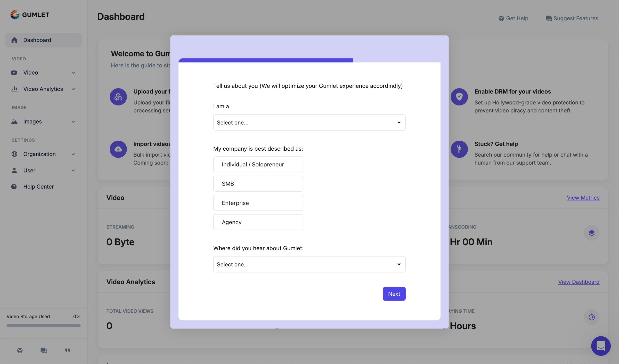Expand the Video sidebar section chevron
This screenshot has height=364, width=619.
[x=73, y=73]
